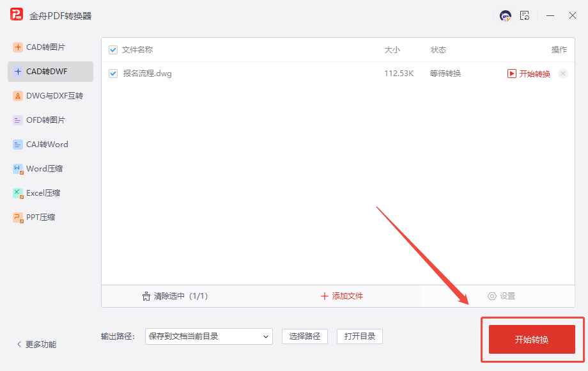The height and width of the screenshot is (371, 588).
Task: Switch to Word压缩 function
Action: [x=50, y=169]
